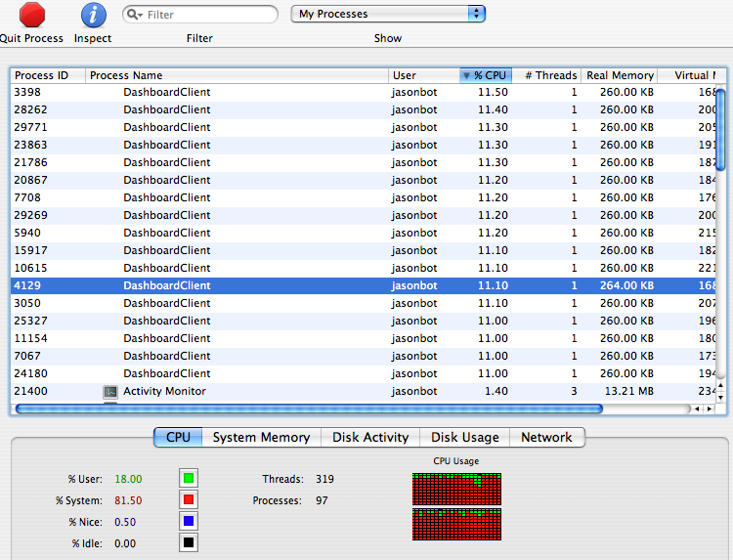Sort by the % CPU column header
Screen dimensions: 733x560
(486, 75)
